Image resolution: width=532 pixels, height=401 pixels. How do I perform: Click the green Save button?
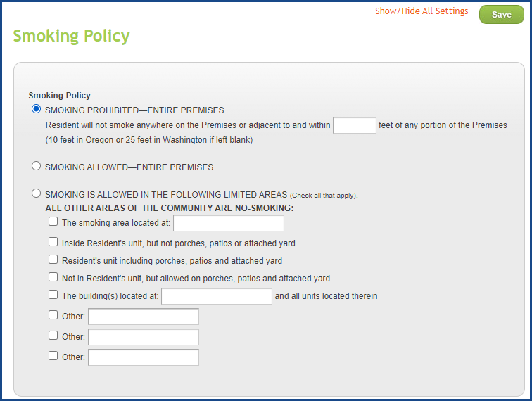(x=502, y=15)
